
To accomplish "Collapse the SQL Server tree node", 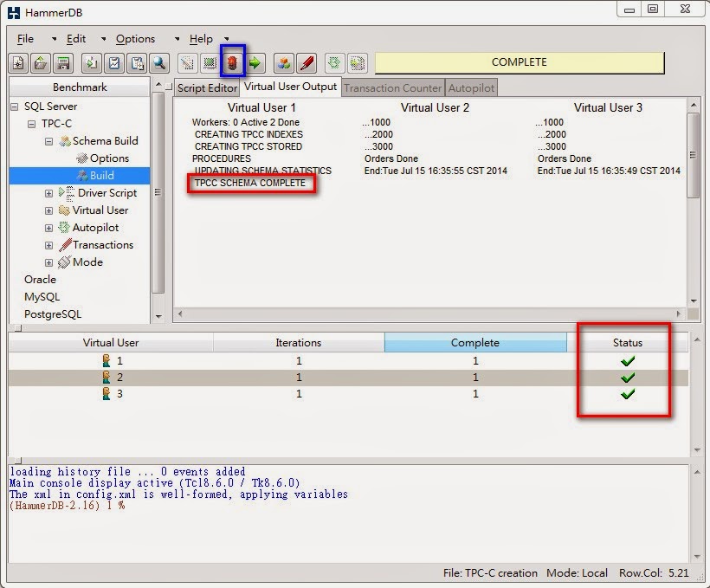I will 13,106.
